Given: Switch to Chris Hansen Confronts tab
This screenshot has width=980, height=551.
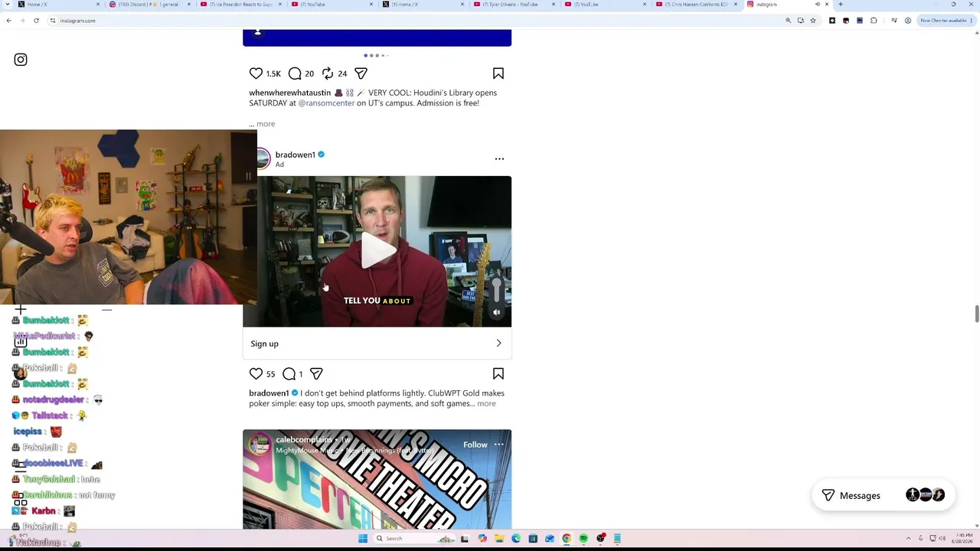Looking at the screenshot, I should click(x=695, y=5).
